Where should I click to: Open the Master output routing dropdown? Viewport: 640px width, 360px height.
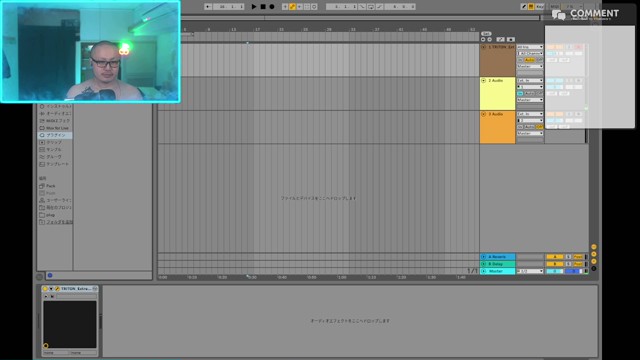pyautogui.click(x=530, y=271)
